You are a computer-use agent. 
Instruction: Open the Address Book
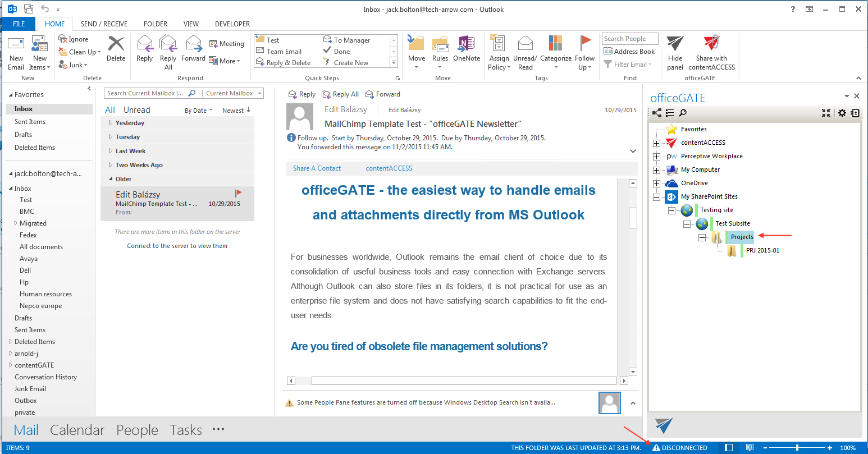(629, 51)
